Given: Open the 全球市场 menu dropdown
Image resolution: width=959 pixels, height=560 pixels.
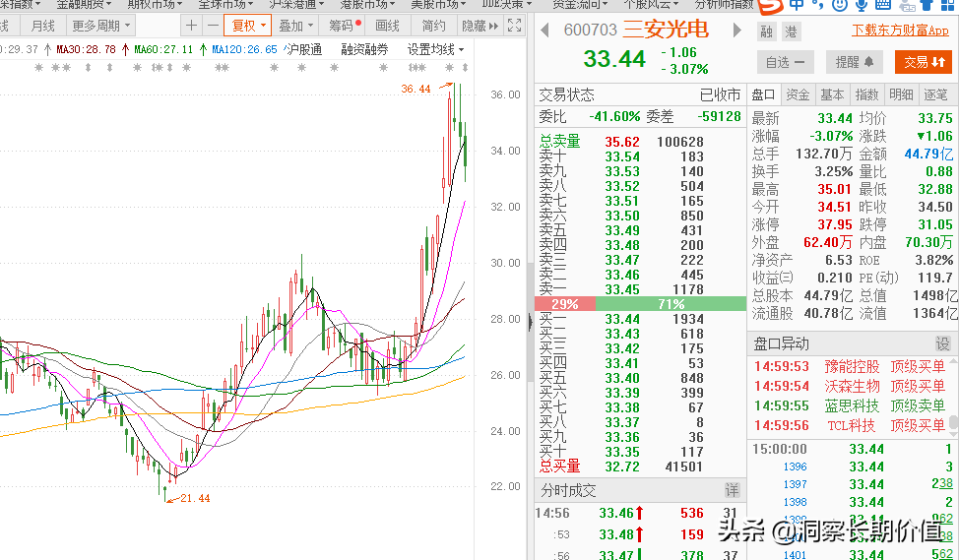Looking at the screenshot, I should (x=225, y=4).
